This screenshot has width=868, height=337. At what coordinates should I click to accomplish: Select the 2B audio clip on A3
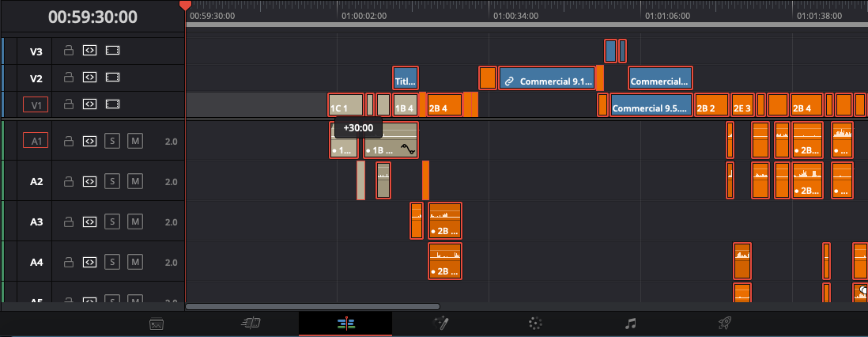(x=444, y=221)
